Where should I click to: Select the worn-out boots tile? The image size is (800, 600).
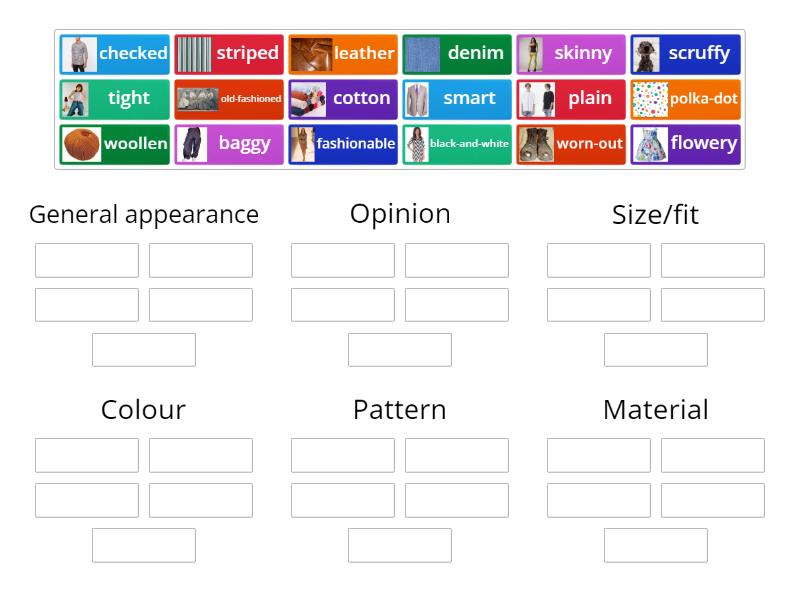click(x=571, y=143)
